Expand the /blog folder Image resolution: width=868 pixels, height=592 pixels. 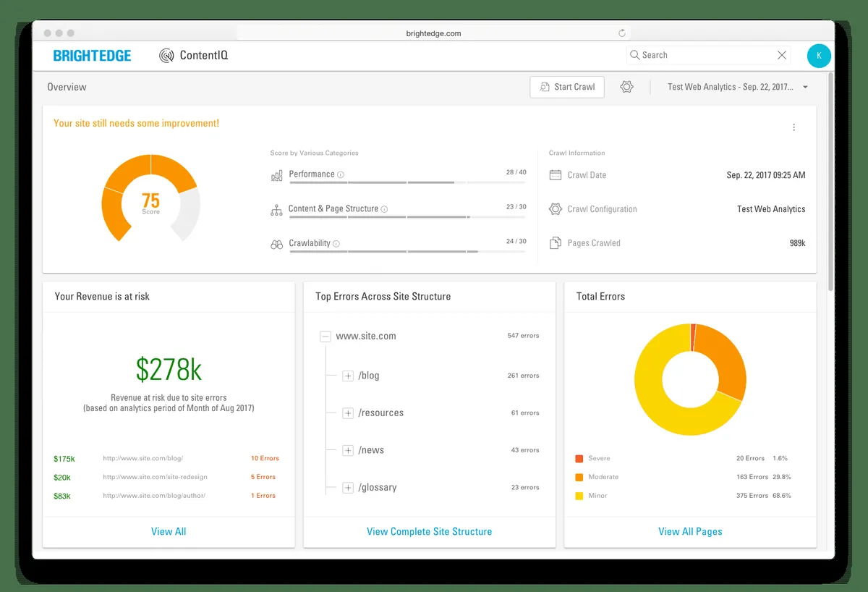348,376
